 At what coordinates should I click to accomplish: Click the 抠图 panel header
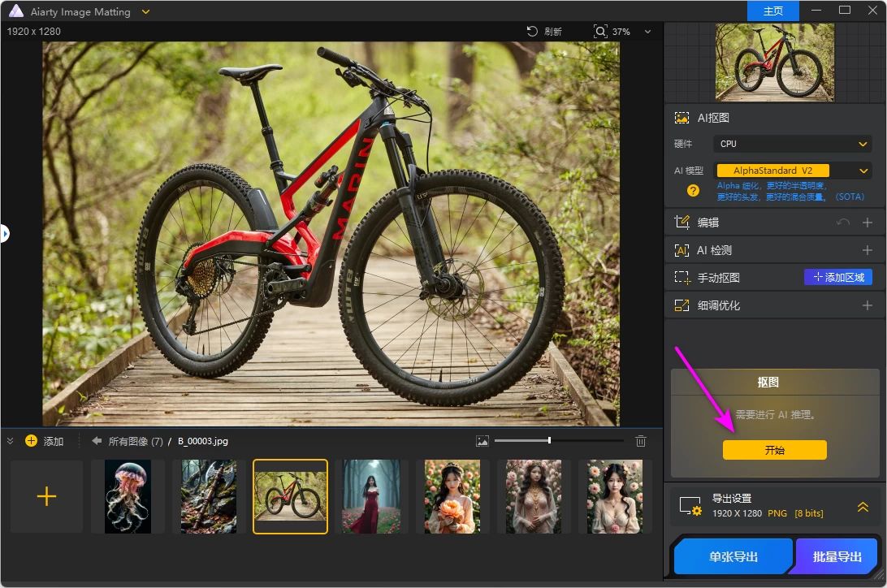(x=774, y=383)
